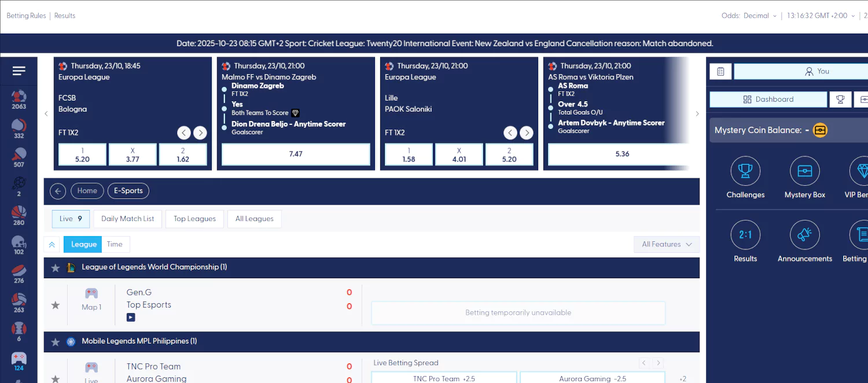Bet on FCSB Bologna draw at 3.77

tap(133, 154)
